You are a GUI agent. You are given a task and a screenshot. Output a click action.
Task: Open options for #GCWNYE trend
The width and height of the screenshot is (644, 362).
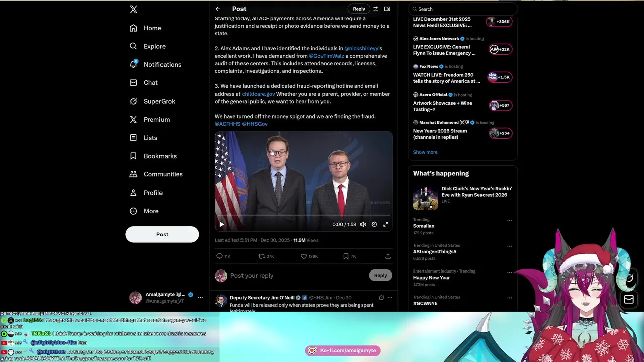509,298
